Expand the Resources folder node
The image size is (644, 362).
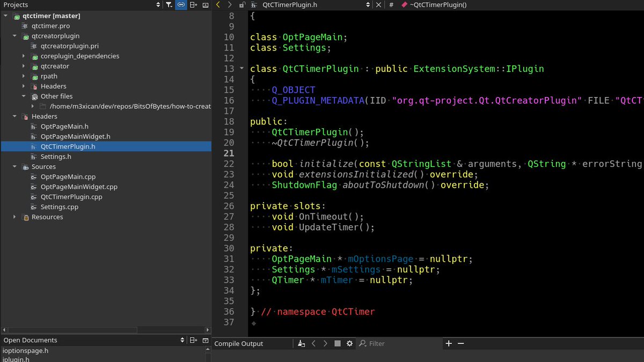pyautogui.click(x=15, y=217)
